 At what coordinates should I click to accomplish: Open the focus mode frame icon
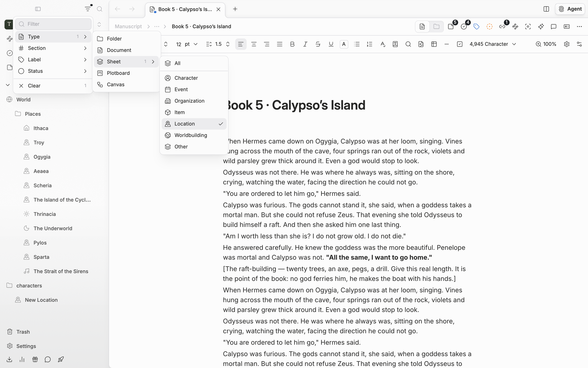click(528, 27)
